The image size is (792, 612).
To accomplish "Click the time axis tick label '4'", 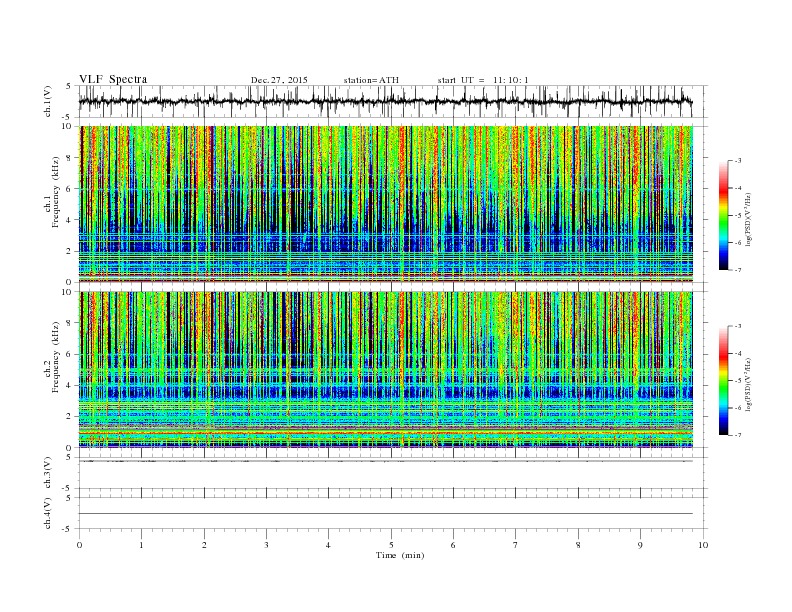I will tap(328, 545).
